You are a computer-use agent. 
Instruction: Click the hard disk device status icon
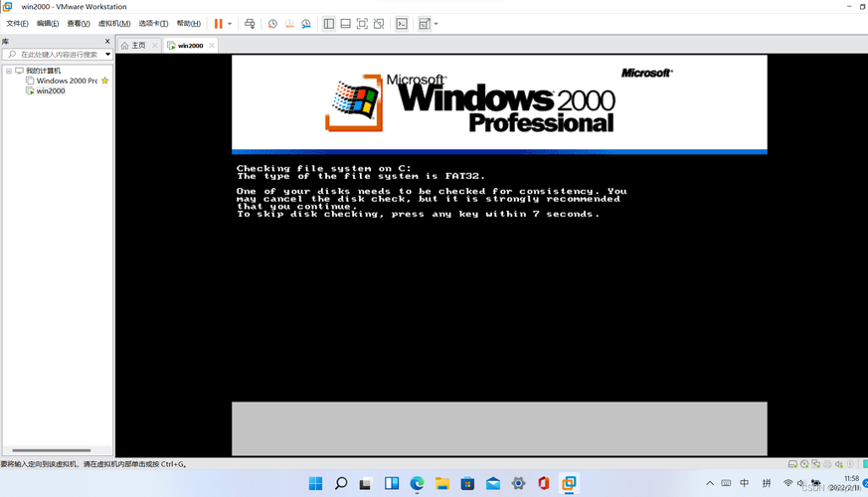pos(792,464)
